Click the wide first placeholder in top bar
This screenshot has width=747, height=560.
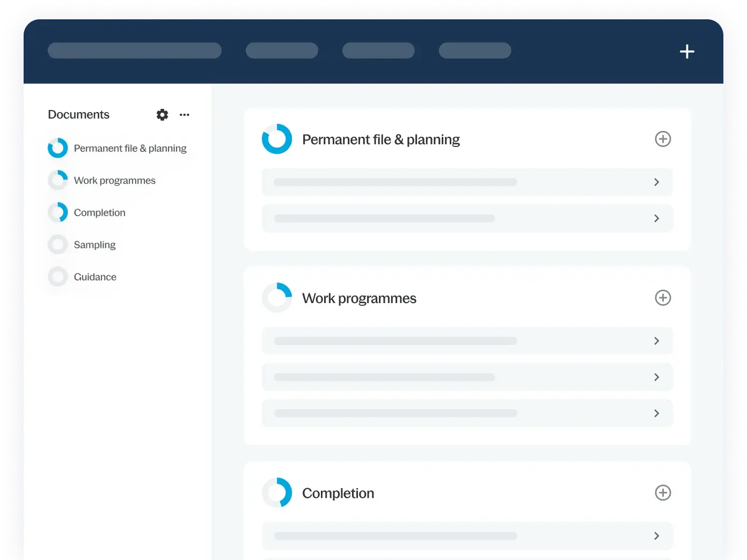(134, 50)
